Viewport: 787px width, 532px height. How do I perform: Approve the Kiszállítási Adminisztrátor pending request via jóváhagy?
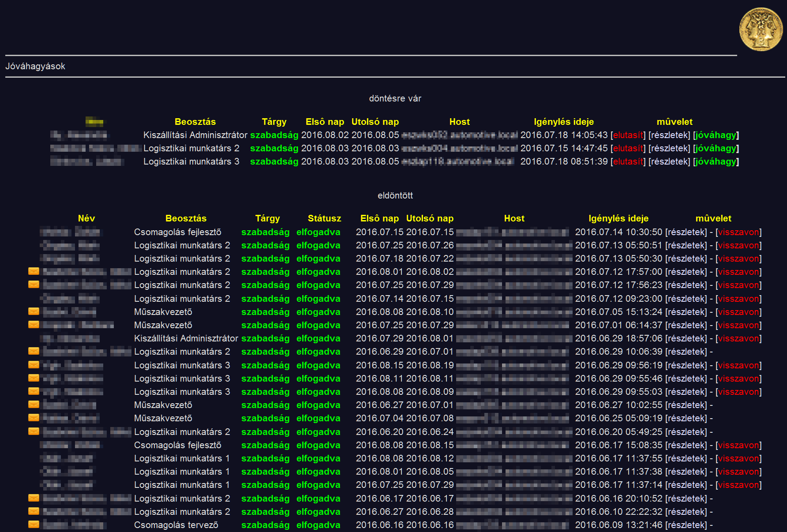[716, 135]
